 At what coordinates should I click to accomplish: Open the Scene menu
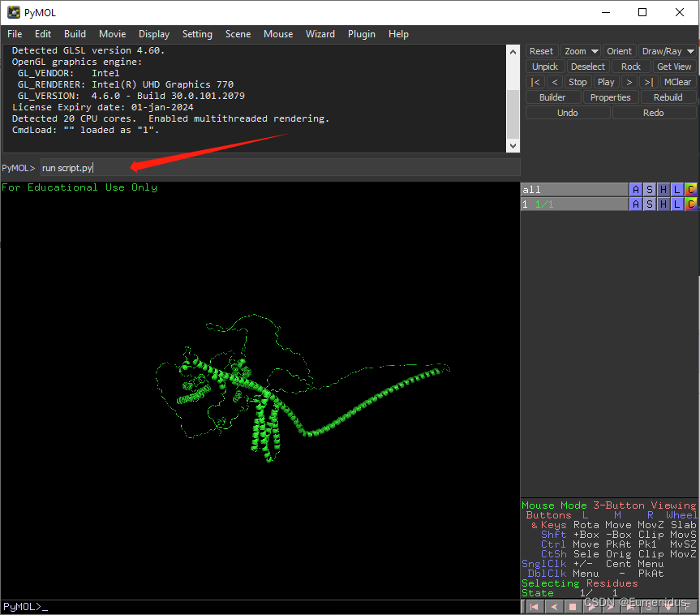[238, 34]
